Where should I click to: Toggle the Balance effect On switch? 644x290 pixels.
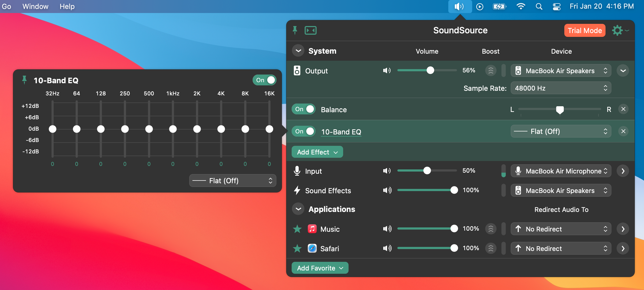[303, 109]
